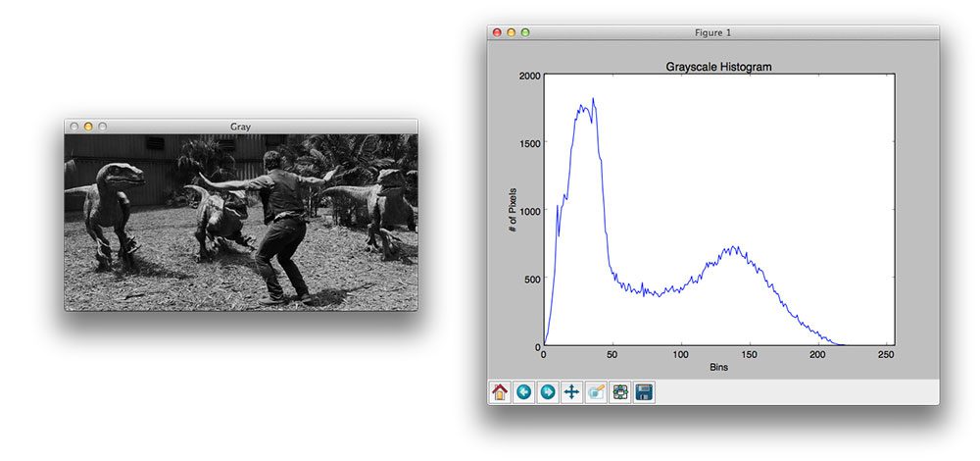Open Configure subplots dialog
This screenshot has height=461, width=980.
[619, 392]
